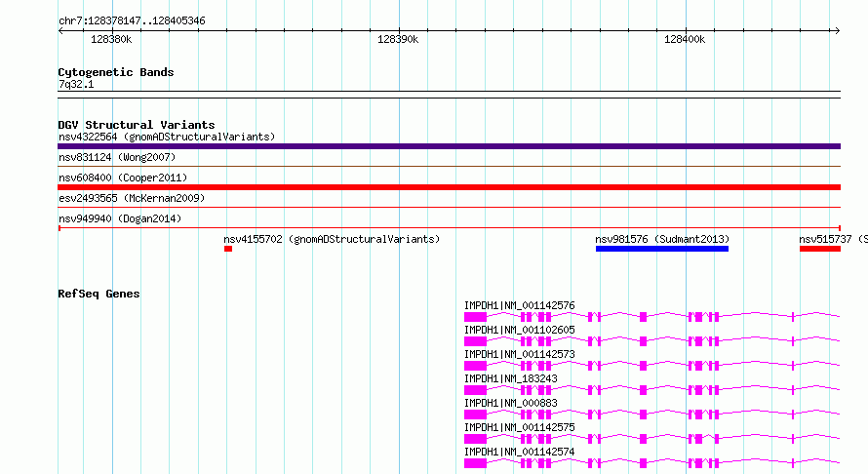Open the DGV Structural Variants track heading
868x474 pixels.
click(137, 125)
